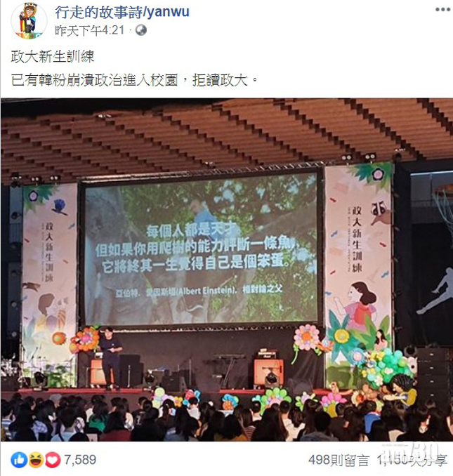Open the post's three-dot options menu

442,9
